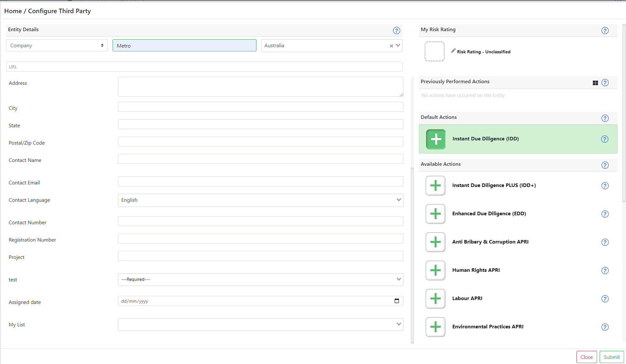Open Contact Language English dropdown

click(x=261, y=200)
